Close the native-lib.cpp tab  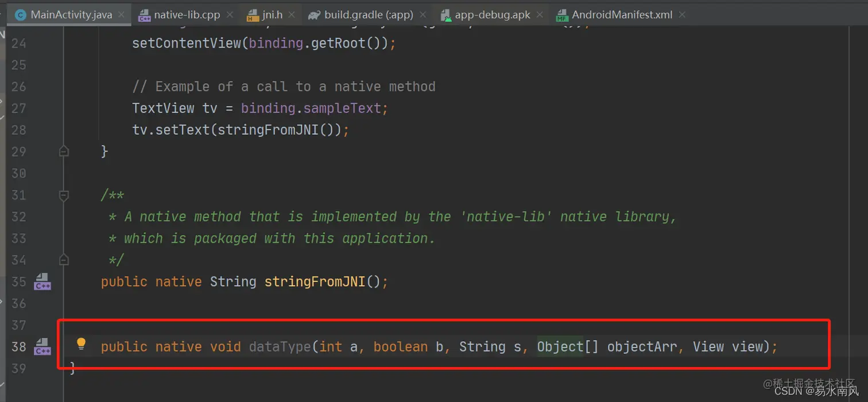tap(230, 15)
